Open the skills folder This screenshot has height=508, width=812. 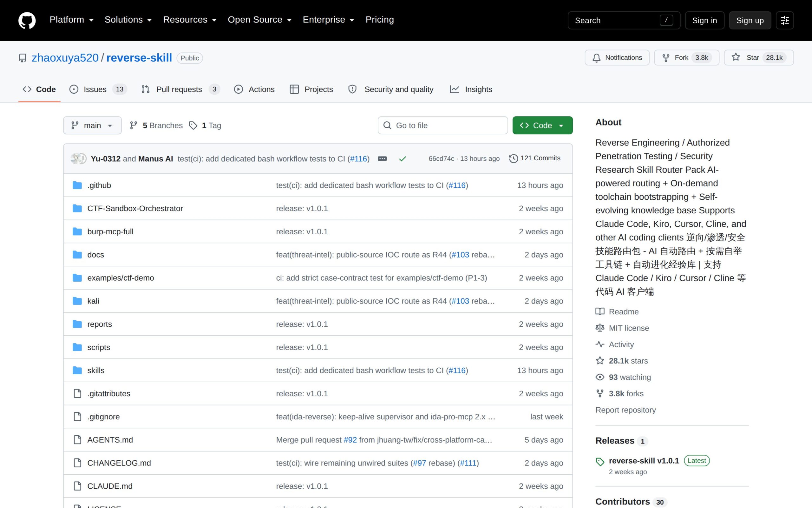click(x=95, y=370)
